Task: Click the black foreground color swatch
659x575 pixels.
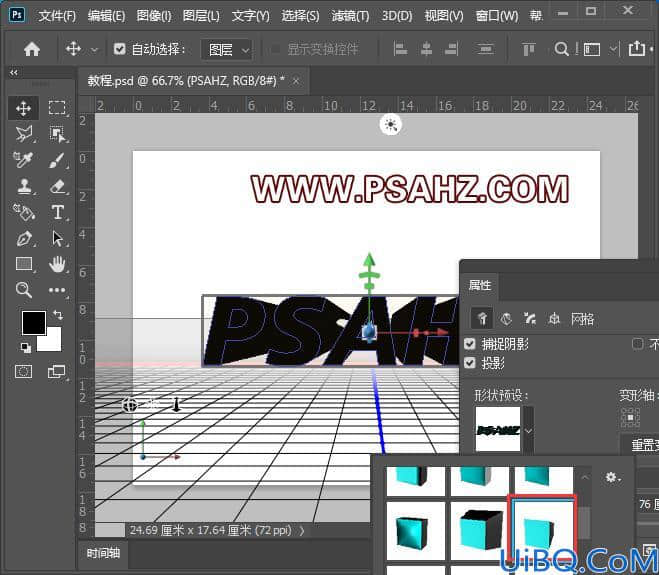Action: tap(34, 323)
